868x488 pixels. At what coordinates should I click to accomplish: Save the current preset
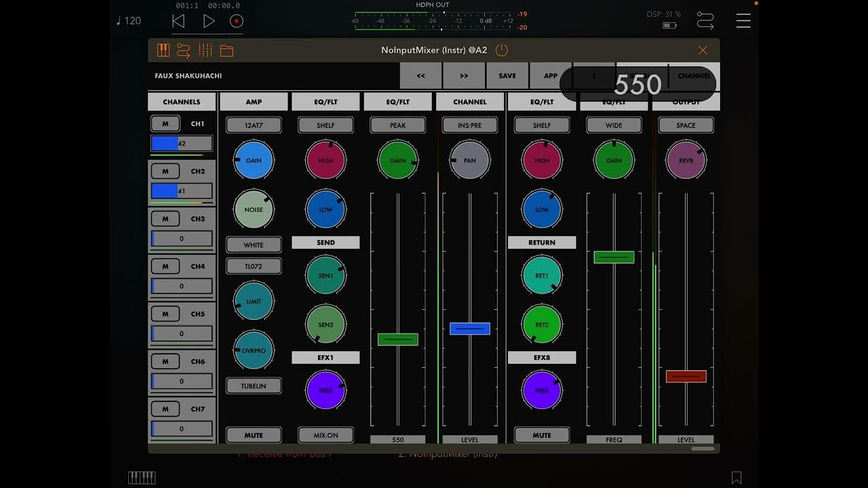pyautogui.click(x=507, y=76)
